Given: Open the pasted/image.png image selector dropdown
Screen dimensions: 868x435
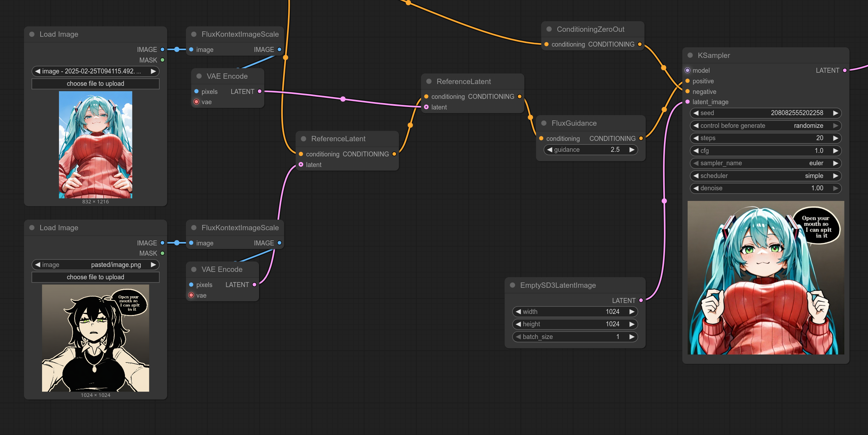Looking at the screenshot, I should pos(95,265).
